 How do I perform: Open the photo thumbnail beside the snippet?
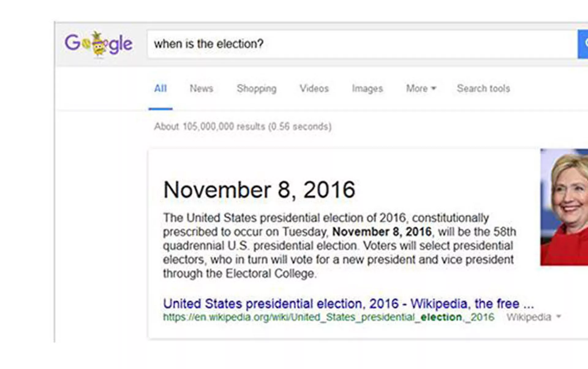pos(564,207)
